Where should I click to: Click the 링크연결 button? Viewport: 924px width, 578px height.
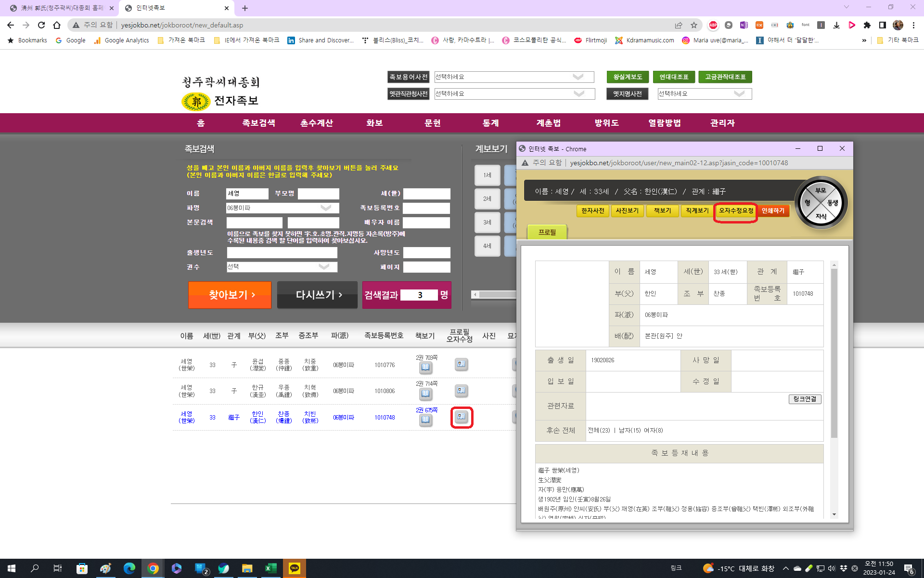coord(805,399)
